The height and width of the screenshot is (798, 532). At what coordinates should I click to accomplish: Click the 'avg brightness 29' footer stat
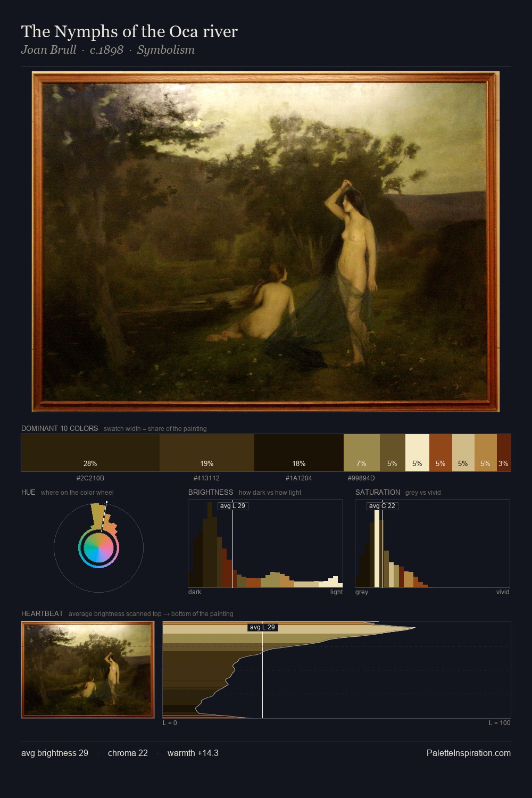(55, 753)
